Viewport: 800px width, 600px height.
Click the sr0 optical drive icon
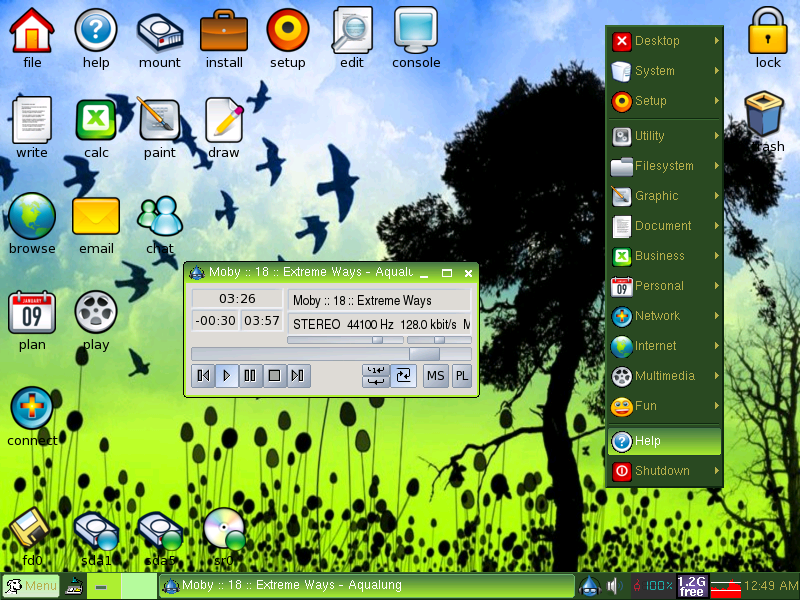[x=224, y=530]
